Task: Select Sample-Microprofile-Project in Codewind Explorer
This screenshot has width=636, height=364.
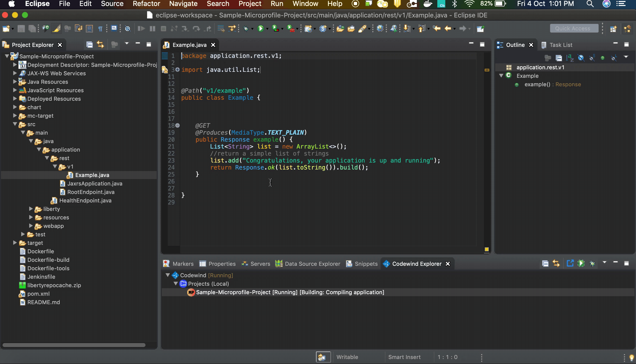Action: pyautogui.click(x=233, y=292)
